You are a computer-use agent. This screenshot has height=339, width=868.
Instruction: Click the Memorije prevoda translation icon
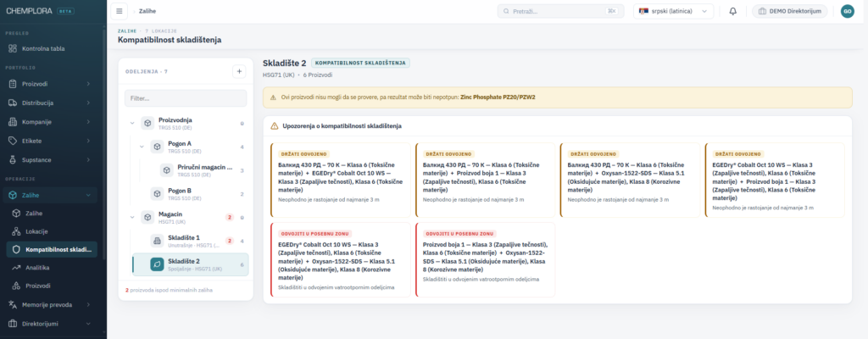coord(13,304)
